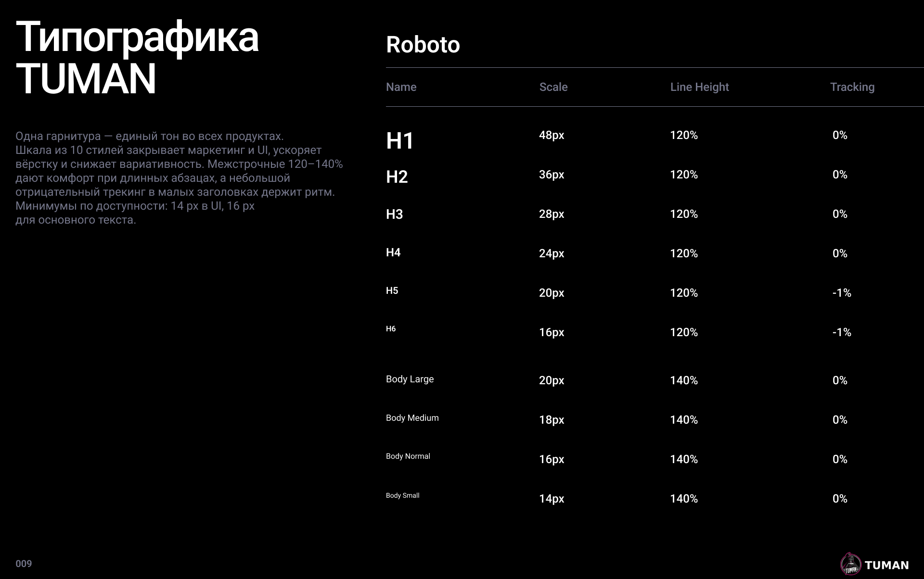Image resolution: width=924 pixels, height=579 pixels.
Task: Click the Name column header
Action: click(x=401, y=87)
